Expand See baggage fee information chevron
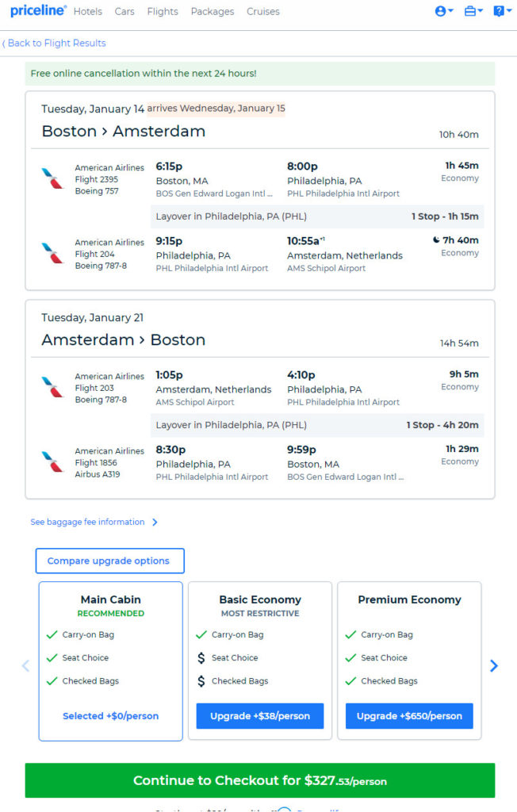The height and width of the screenshot is (812, 517). pos(155,522)
